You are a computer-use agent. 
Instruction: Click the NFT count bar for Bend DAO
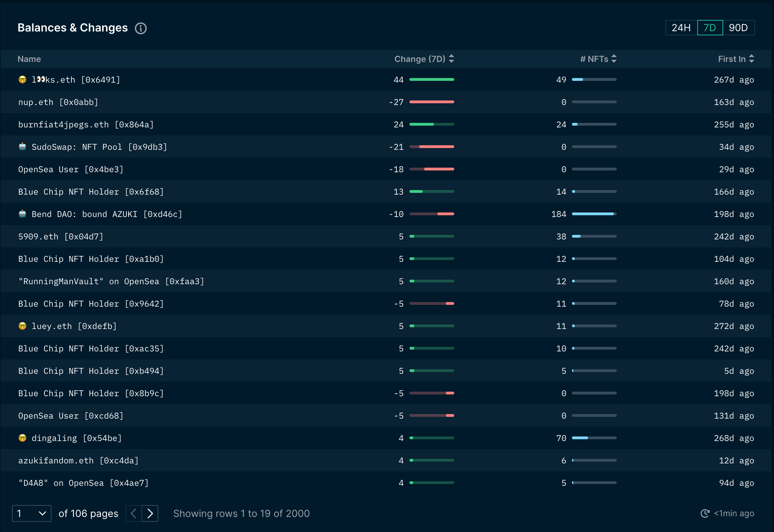coord(594,214)
